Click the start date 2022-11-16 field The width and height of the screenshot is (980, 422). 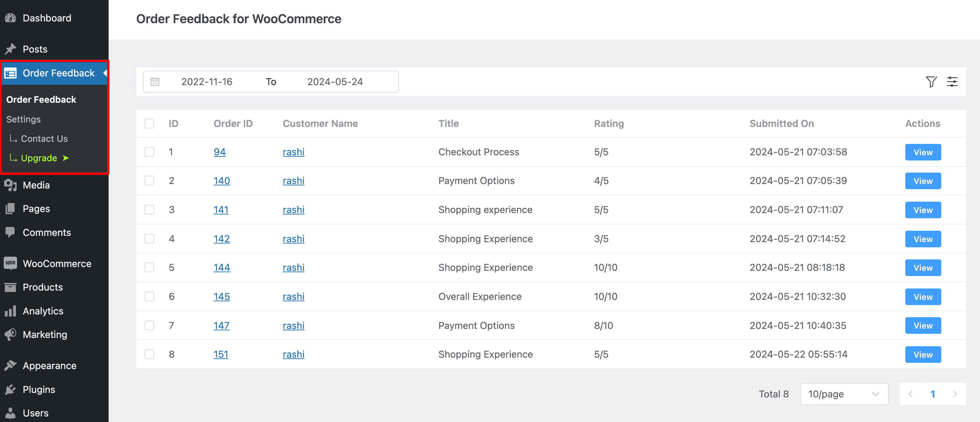tap(206, 81)
